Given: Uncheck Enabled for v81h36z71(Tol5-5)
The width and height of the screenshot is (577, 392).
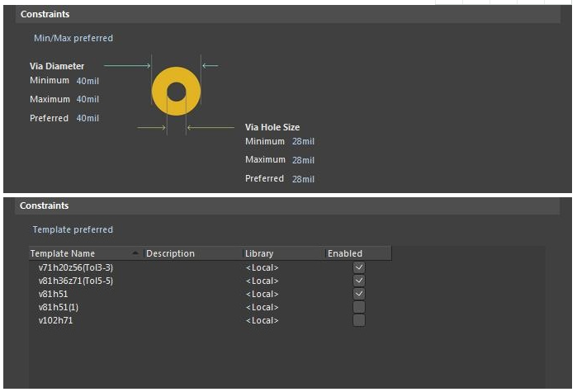Looking at the screenshot, I should point(358,281).
